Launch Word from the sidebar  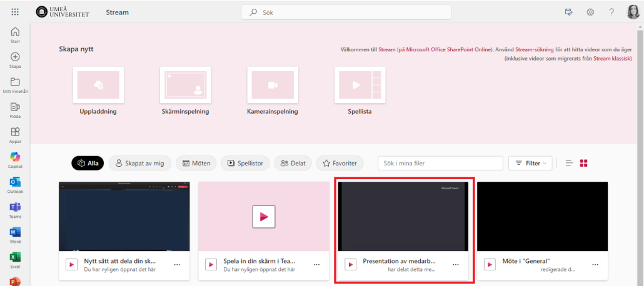point(15,235)
